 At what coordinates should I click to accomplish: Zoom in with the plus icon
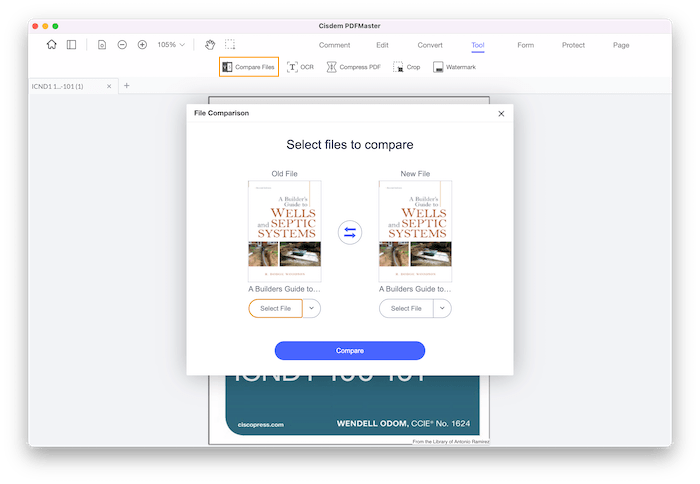(x=142, y=45)
